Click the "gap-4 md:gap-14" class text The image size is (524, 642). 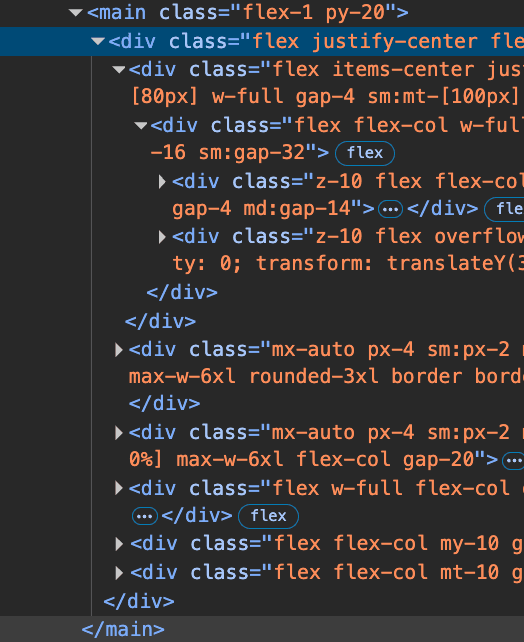tap(262, 209)
